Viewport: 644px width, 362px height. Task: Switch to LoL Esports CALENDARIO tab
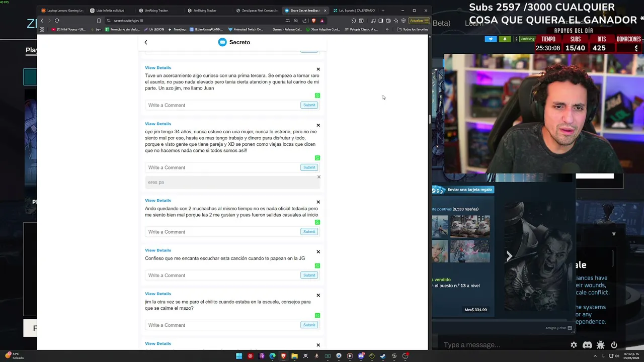pos(354,11)
